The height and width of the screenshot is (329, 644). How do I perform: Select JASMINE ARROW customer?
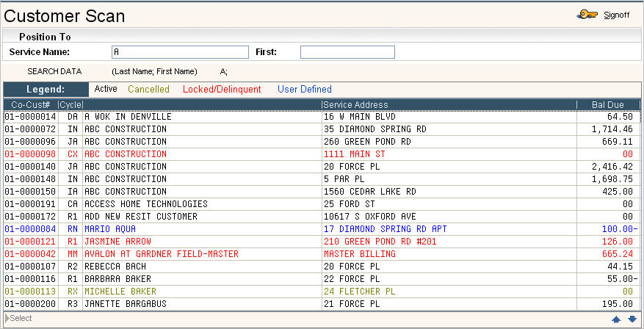pos(117,241)
